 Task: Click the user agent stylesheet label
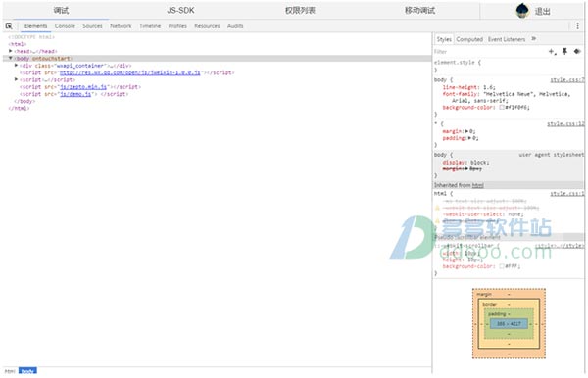(x=551, y=155)
